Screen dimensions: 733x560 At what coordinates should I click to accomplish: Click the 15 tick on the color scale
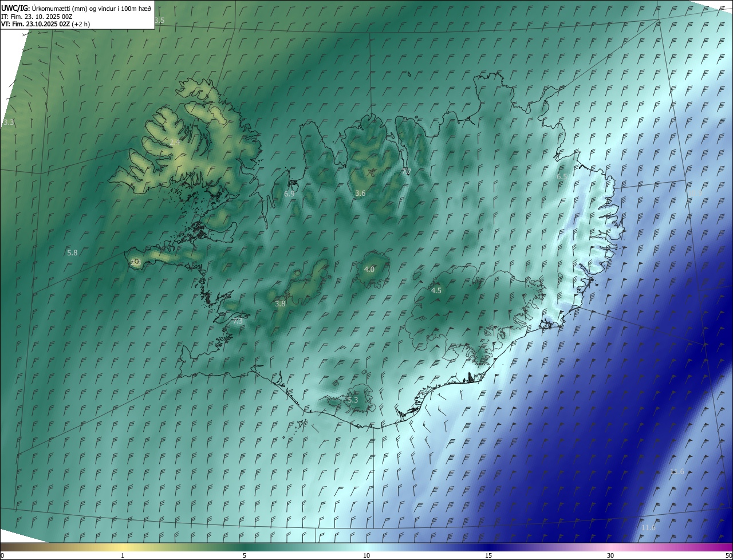(488, 555)
